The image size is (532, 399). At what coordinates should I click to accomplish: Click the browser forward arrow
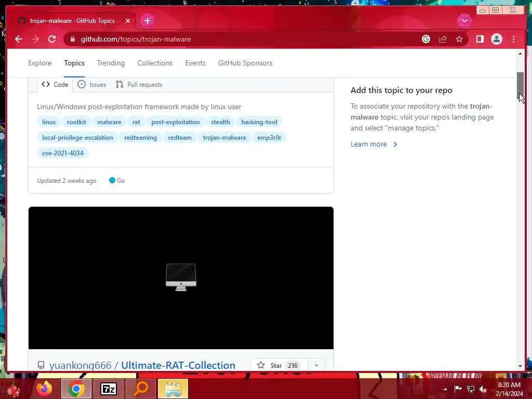click(35, 39)
